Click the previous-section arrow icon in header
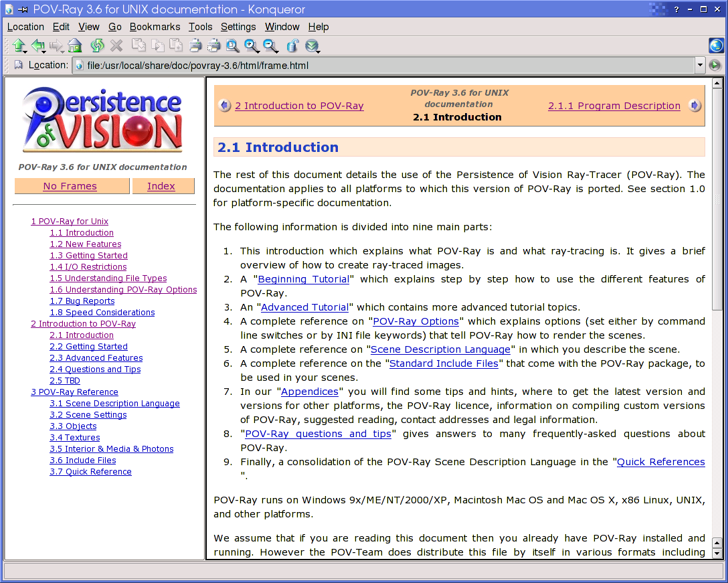The height and width of the screenshot is (583, 728). [x=225, y=106]
